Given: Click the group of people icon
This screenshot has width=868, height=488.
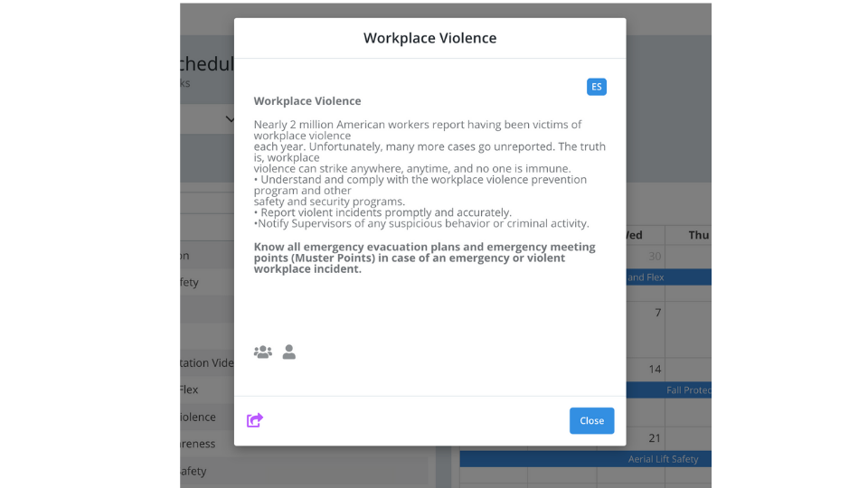Looking at the screenshot, I should point(263,352).
